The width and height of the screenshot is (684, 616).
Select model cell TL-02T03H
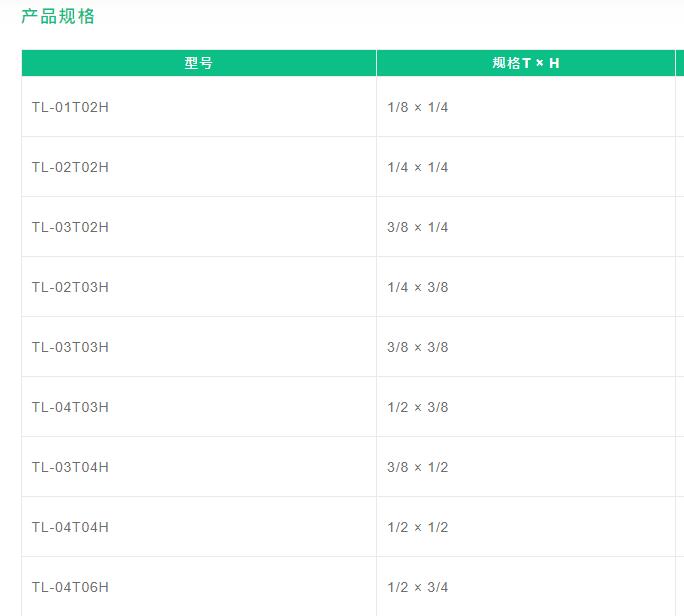coord(199,287)
